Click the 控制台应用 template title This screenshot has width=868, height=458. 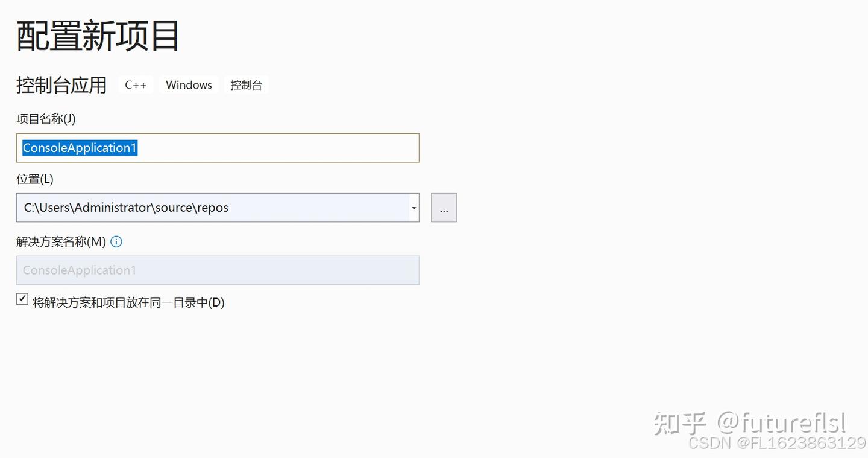61,85
